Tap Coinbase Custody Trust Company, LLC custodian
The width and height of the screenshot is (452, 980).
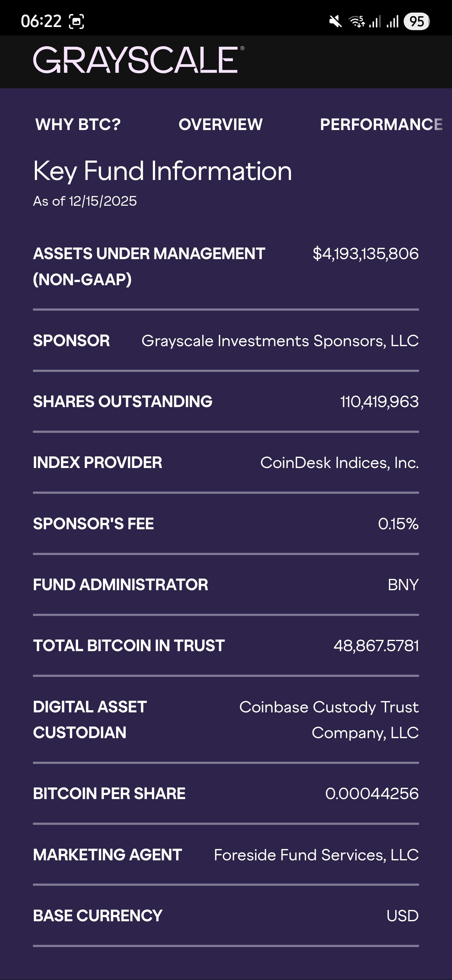click(329, 719)
